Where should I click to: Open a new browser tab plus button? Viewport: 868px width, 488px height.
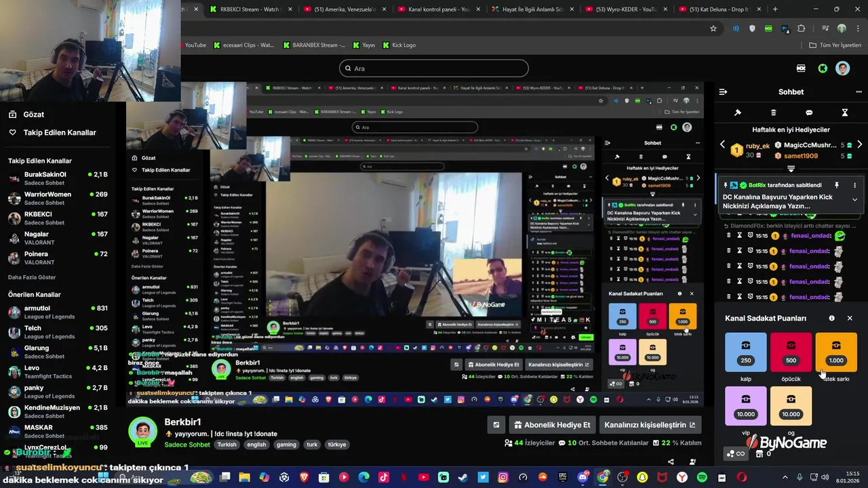click(775, 9)
